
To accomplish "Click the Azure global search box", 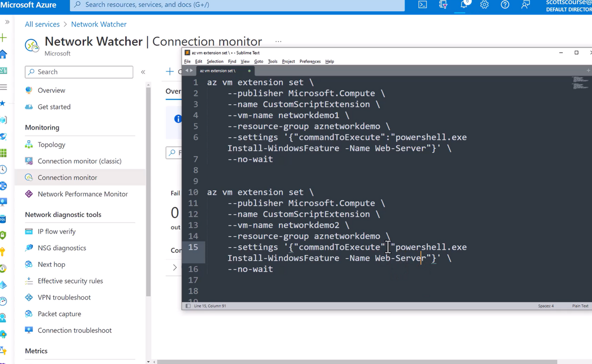I will pos(237,5).
